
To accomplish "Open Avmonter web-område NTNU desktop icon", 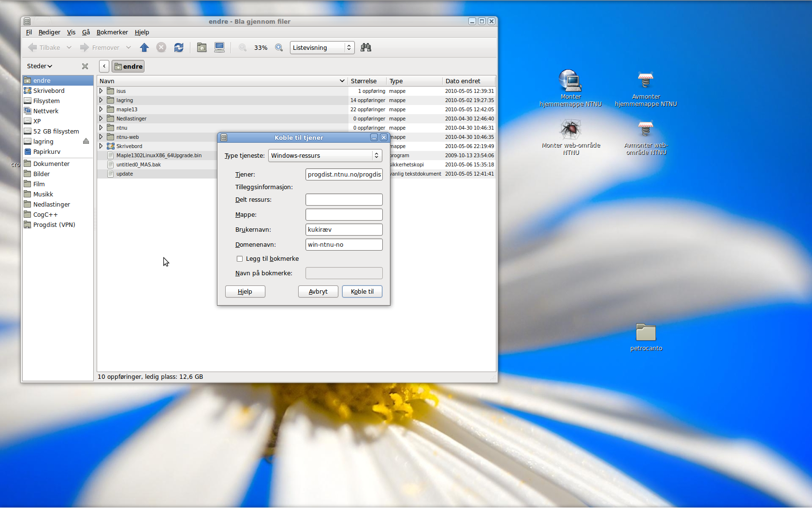I will coord(646,138).
